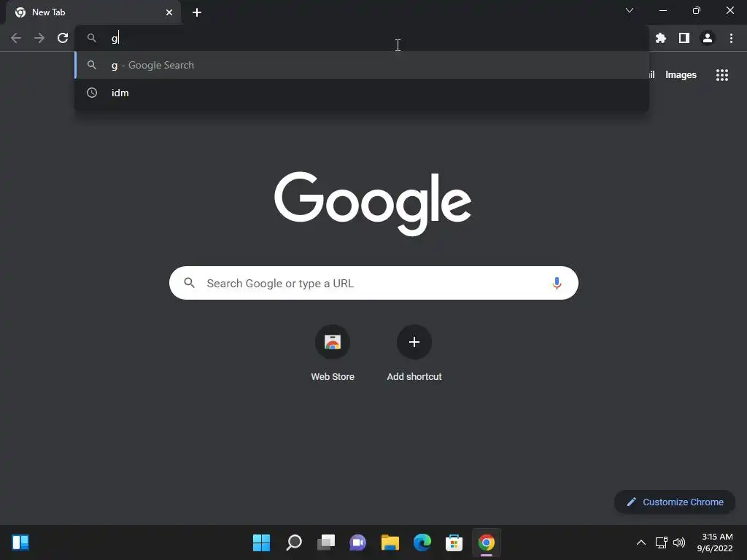Click the Google logo

tap(373, 203)
